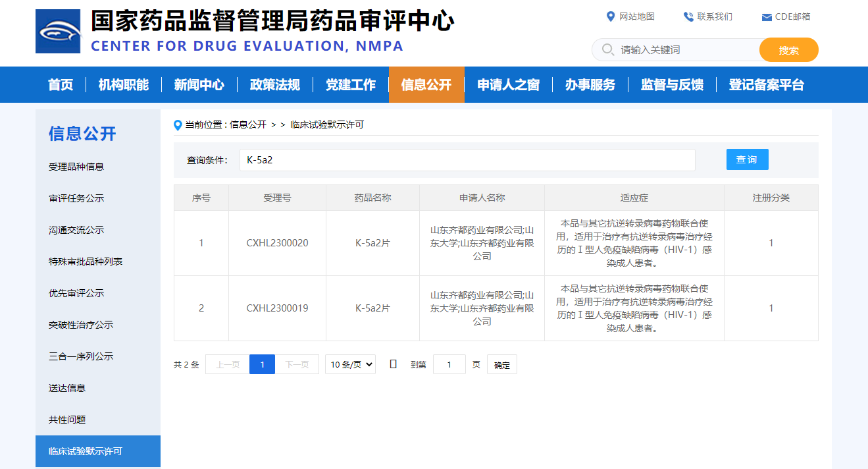The image size is (868, 469).
Task: Click the current location pin icon
Action: coord(178,125)
